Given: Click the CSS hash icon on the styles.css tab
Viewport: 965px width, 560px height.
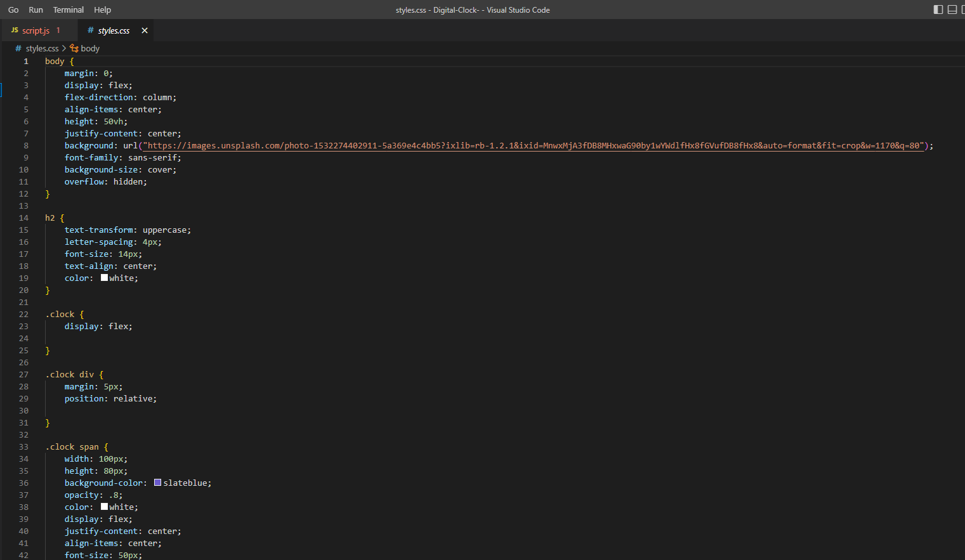Looking at the screenshot, I should (x=91, y=30).
